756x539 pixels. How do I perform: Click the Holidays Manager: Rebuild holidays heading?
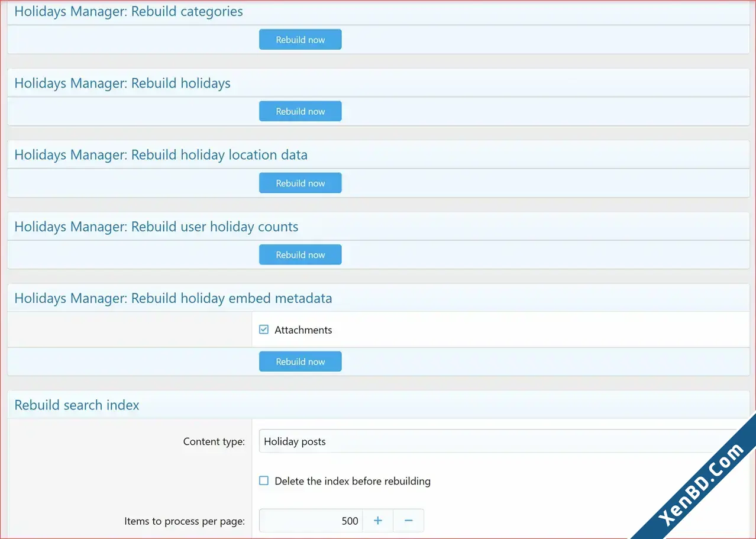(x=122, y=83)
